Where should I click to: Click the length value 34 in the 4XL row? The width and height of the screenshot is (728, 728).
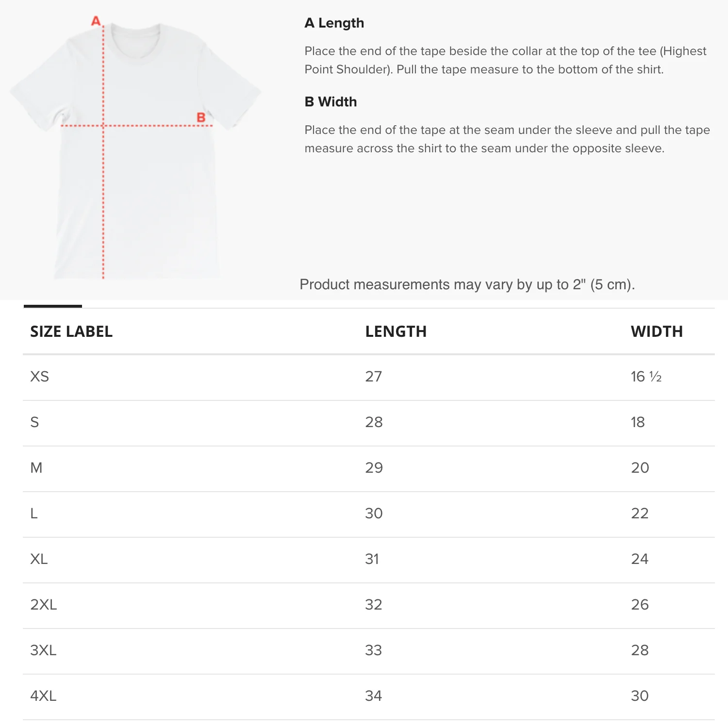click(x=373, y=696)
